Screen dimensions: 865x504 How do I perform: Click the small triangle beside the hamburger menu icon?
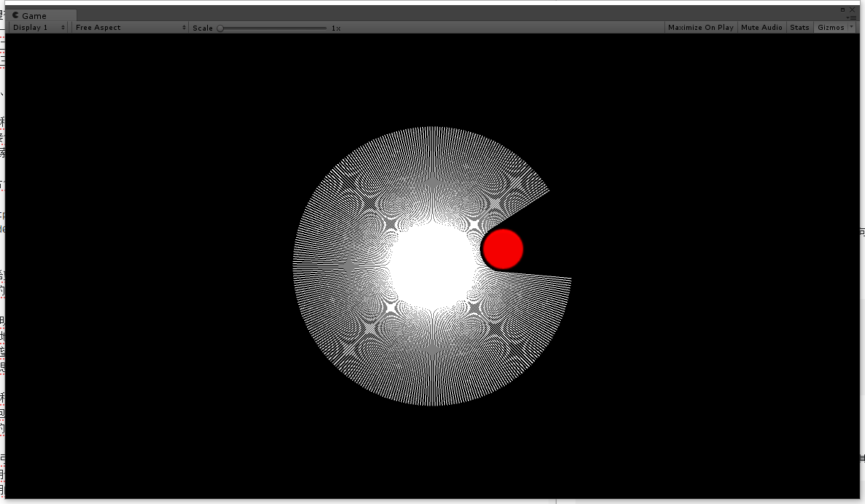[x=847, y=18]
